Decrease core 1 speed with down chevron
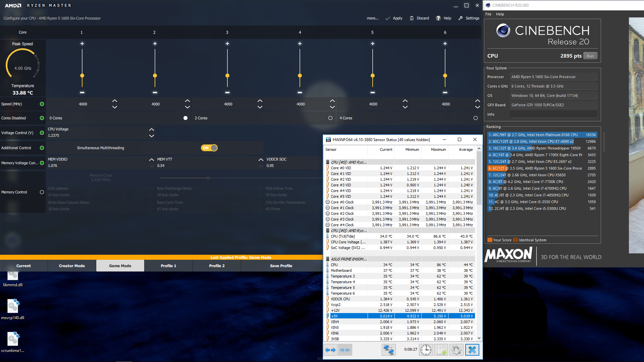 [x=115, y=107]
